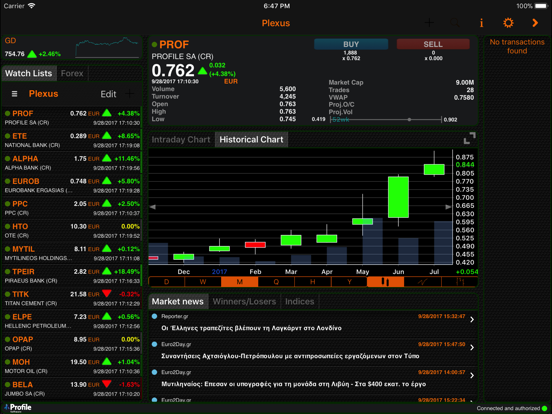Viewport: 552px width, 414px height.
Task: Tap the Wi-Fi icon in status bar
Action: pos(32,6)
